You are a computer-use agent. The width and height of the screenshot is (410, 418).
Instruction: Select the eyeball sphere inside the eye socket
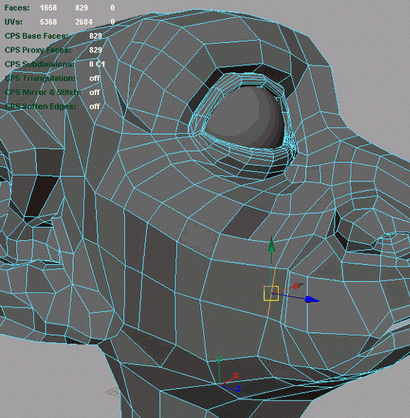[x=246, y=117]
